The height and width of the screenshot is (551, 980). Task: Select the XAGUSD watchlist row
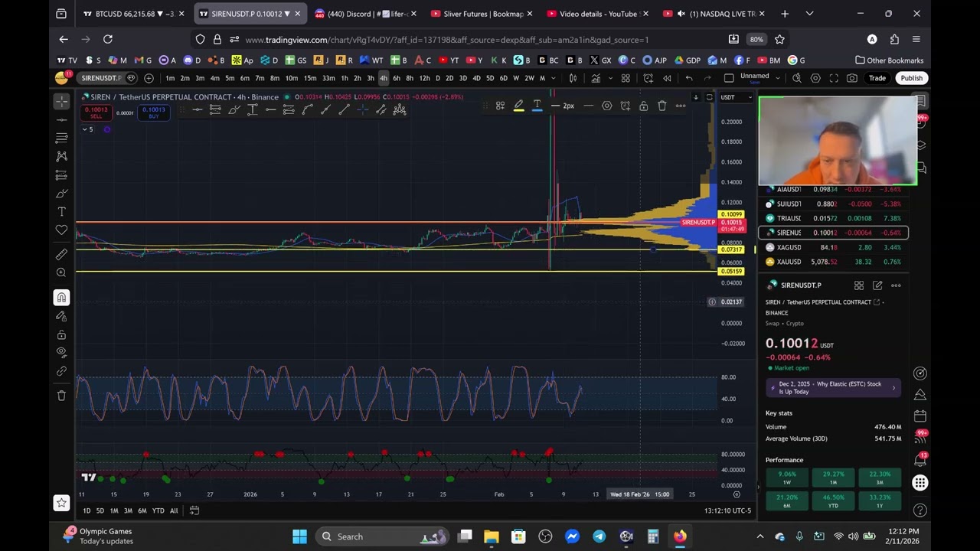pyautogui.click(x=833, y=247)
